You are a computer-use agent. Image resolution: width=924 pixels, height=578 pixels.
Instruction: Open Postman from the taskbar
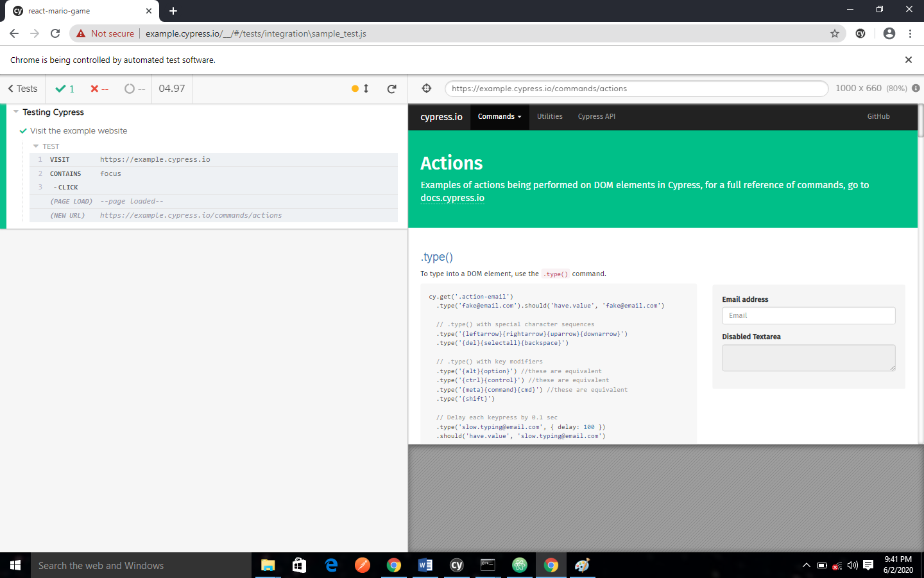363,565
